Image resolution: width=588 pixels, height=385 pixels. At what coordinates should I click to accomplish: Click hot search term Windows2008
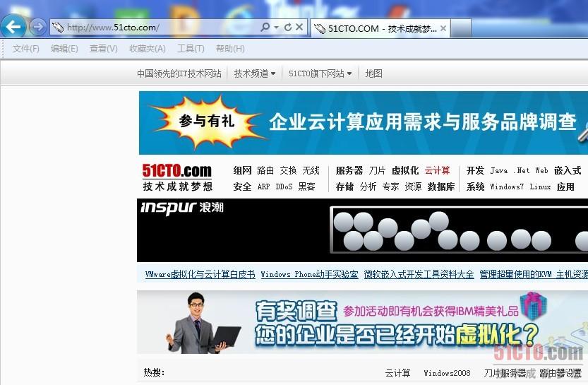(447, 373)
